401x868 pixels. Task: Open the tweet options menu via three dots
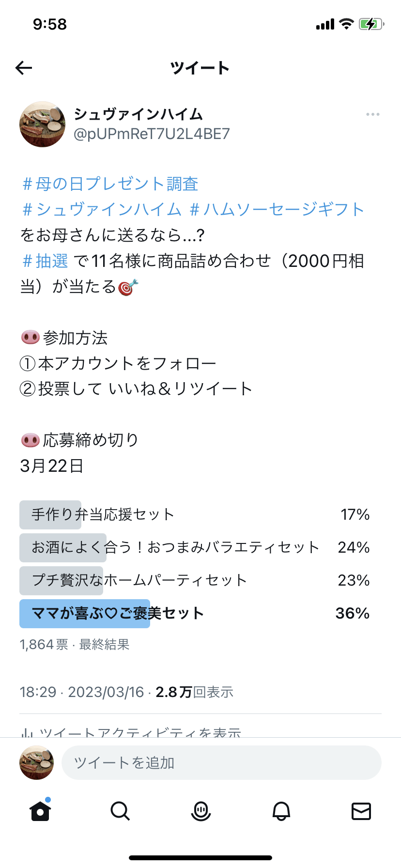click(x=373, y=114)
